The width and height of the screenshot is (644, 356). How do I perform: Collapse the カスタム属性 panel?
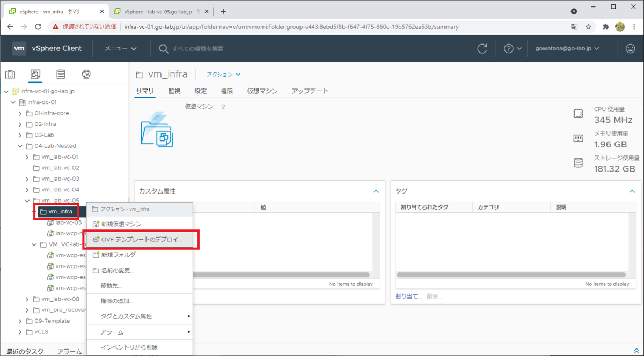376,191
